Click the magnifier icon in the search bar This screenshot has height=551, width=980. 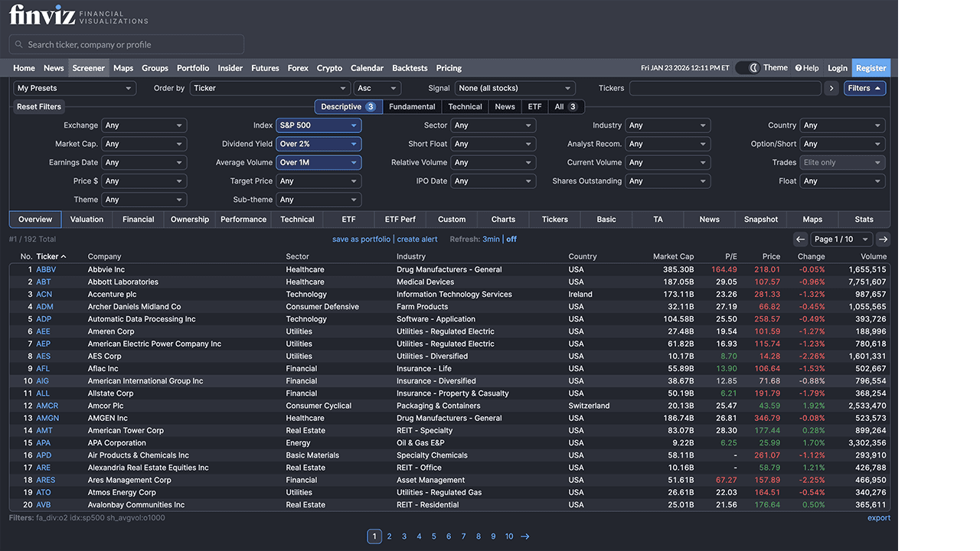18,44
